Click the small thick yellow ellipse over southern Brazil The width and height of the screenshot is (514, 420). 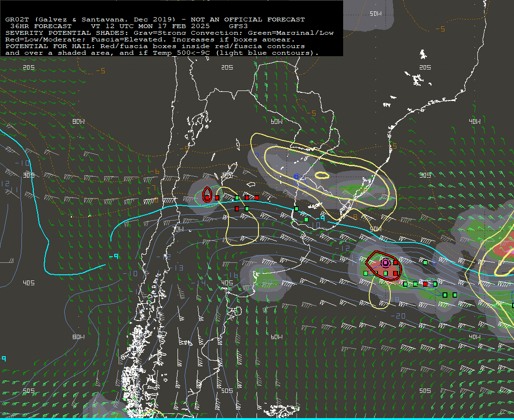coord(322,175)
